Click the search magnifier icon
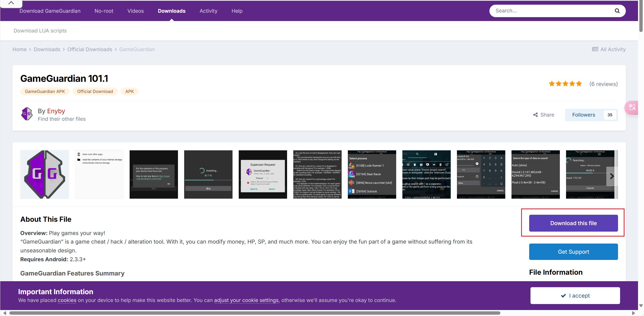 (617, 11)
